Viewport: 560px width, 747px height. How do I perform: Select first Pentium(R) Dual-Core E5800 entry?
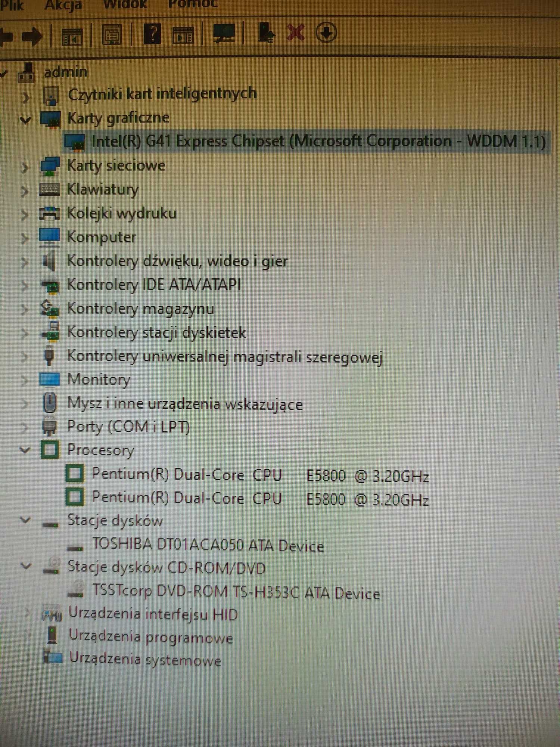260,475
